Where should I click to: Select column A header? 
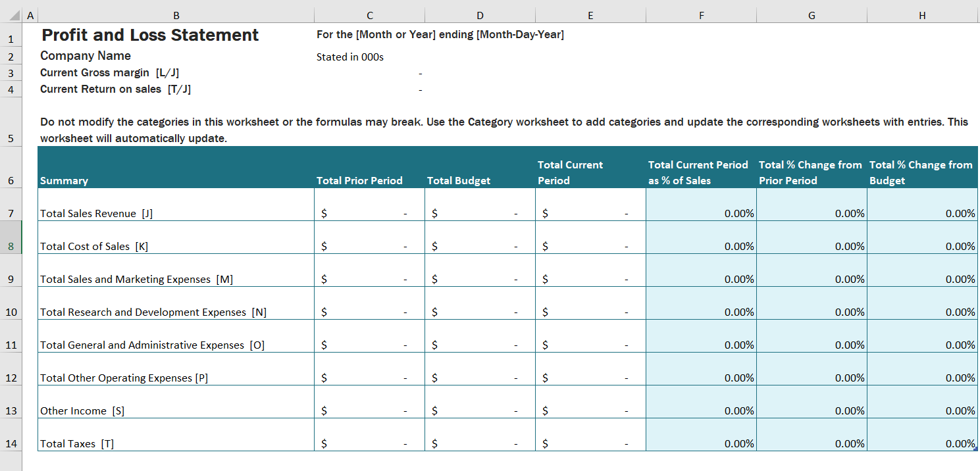point(30,15)
